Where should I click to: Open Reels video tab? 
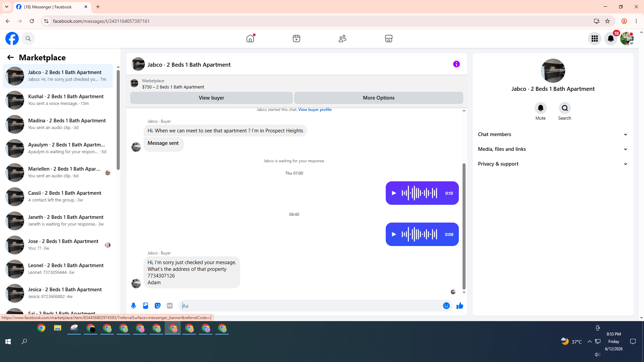coord(297,39)
